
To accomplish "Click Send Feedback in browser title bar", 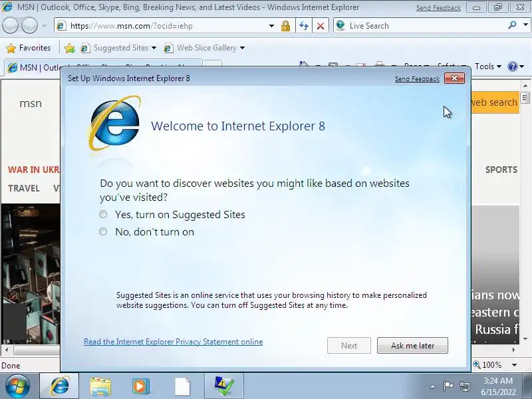I will (x=438, y=7).
